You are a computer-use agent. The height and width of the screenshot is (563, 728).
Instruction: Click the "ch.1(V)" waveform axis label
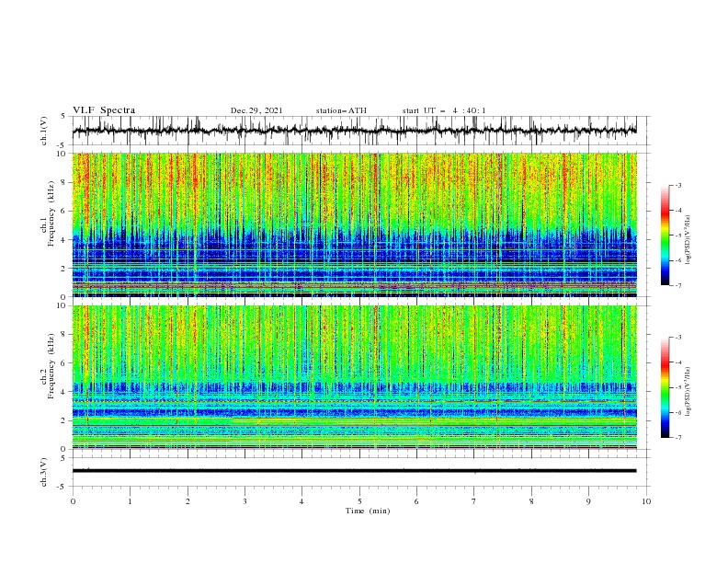click(44, 131)
